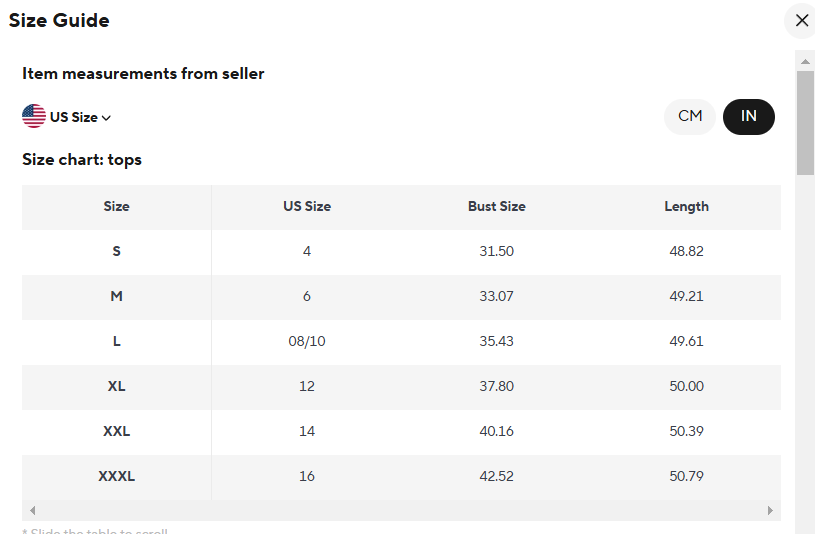The height and width of the screenshot is (534, 815).
Task: Close the Size Guide dialog
Action: [x=801, y=21]
